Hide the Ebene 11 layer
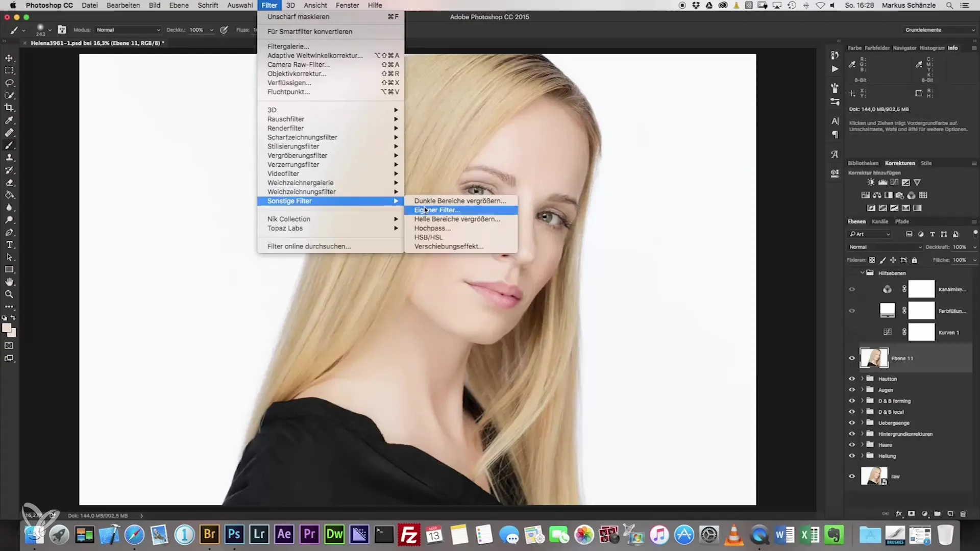Image resolution: width=980 pixels, height=551 pixels. [x=852, y=358]
